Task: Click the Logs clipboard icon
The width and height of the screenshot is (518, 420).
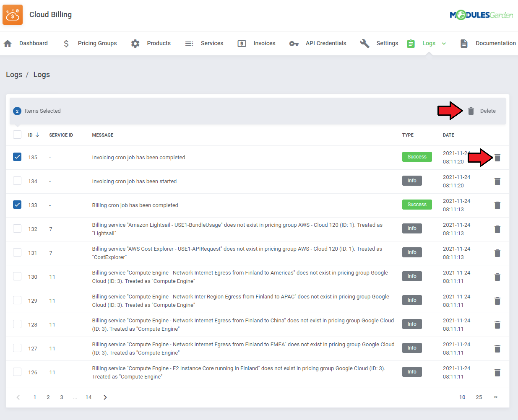Action: [x=411, y=43]
